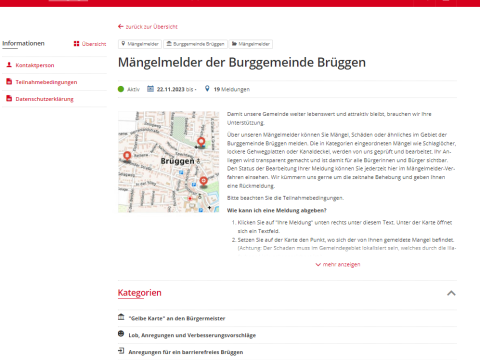Go back via 'zurück zur Übersicht' link

(x=148, y=27)
